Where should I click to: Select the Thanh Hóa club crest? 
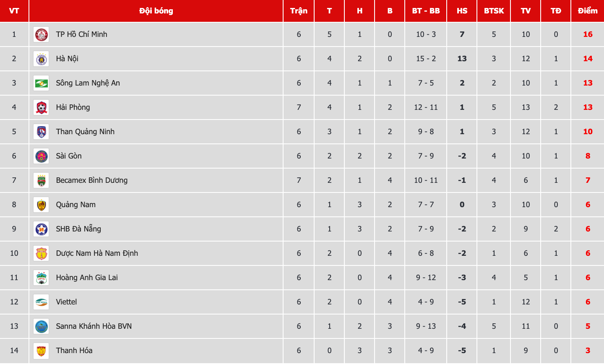41,351
